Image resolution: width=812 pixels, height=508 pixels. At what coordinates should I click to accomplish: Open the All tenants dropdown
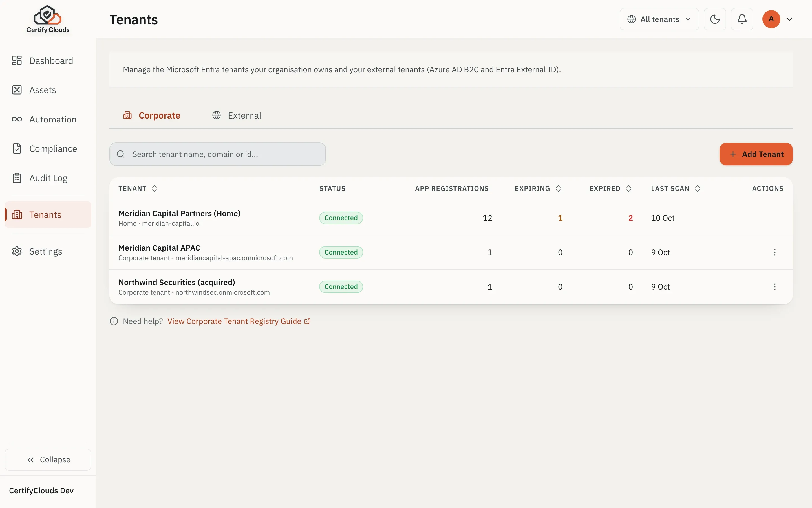659,19
